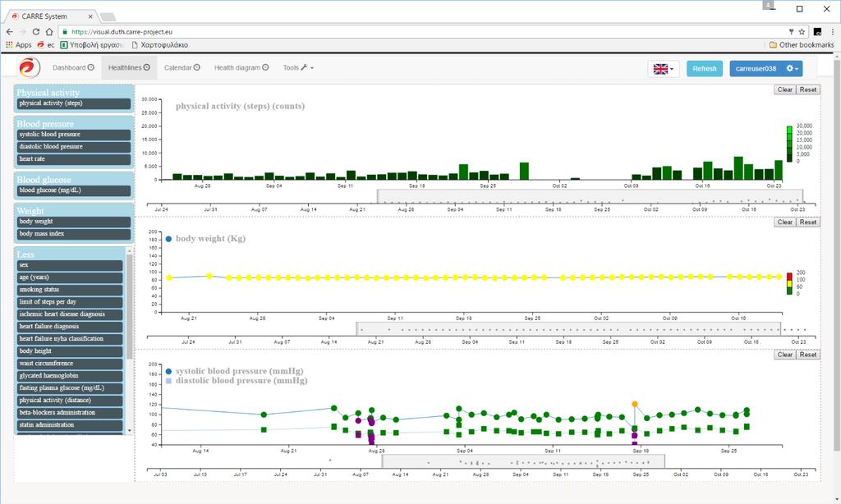Click the 'Physical activity' group header

pos(48,92)
